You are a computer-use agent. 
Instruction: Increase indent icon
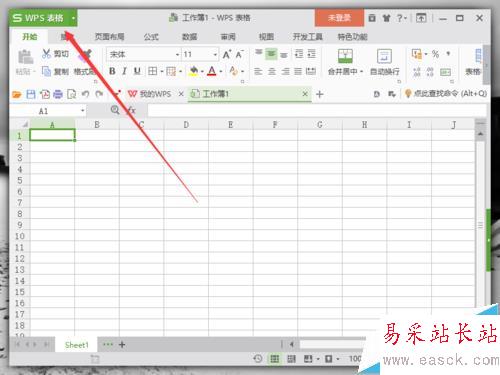click(x=311, y=54)
